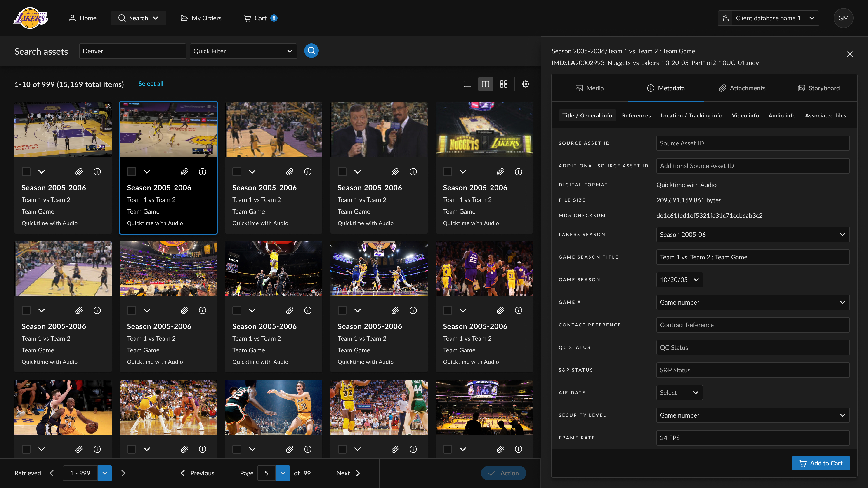Open the Cart with 8 items
This screenshot has width=868, height=488.
point(260,18)
